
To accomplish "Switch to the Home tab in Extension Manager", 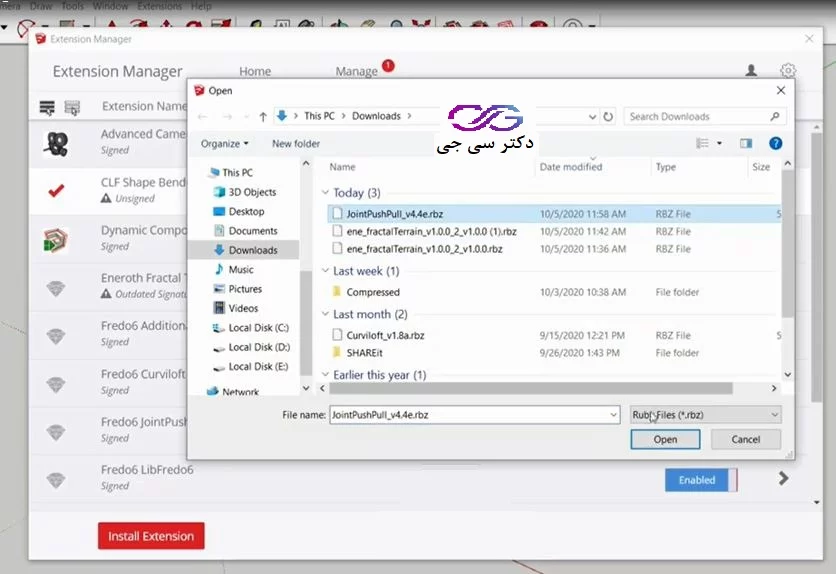I will pos(255,71).
